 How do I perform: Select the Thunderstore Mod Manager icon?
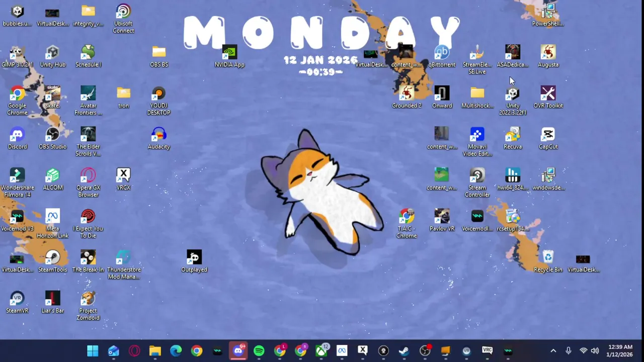123,265
